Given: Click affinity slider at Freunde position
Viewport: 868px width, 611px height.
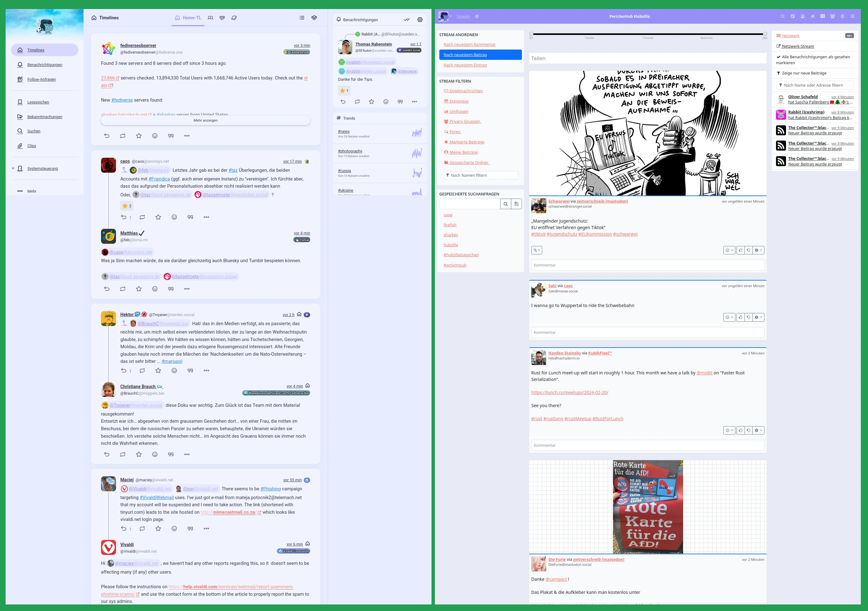Looking at the screenshot, I should (x=648, y=34).
